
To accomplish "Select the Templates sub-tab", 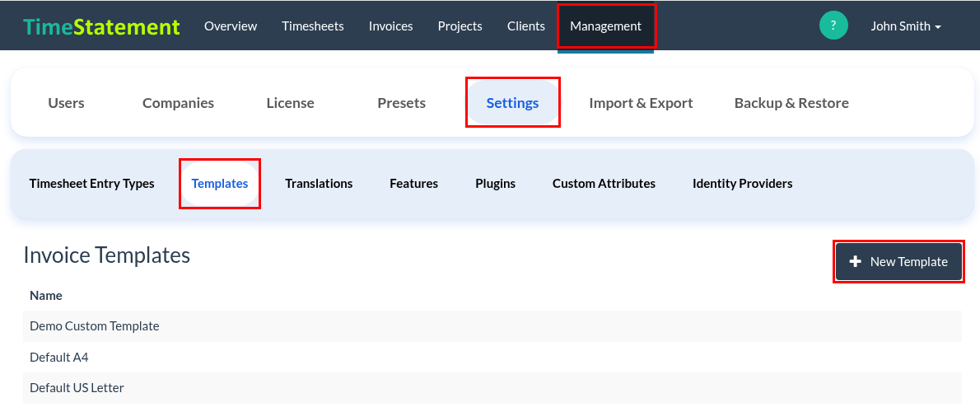I will pyautogui.click(x=220, y=184).
